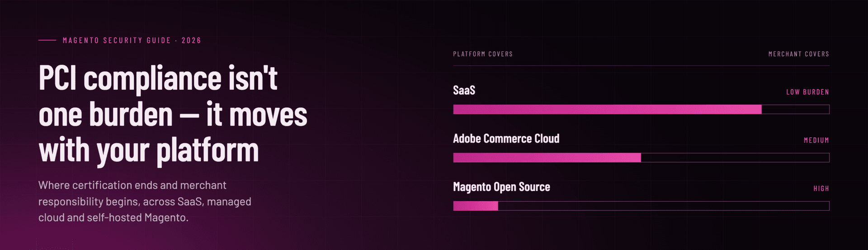
Task: Click the HIGH burden tag
Action: 821,189
